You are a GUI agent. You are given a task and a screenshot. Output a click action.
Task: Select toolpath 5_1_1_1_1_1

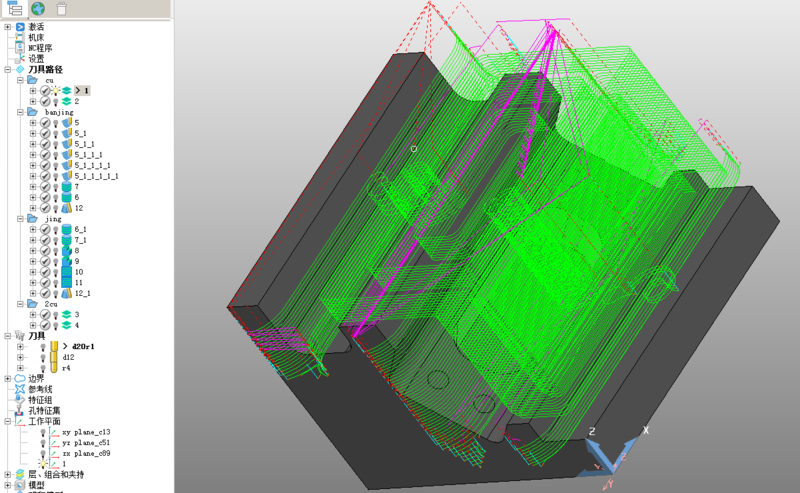[96, 176]
